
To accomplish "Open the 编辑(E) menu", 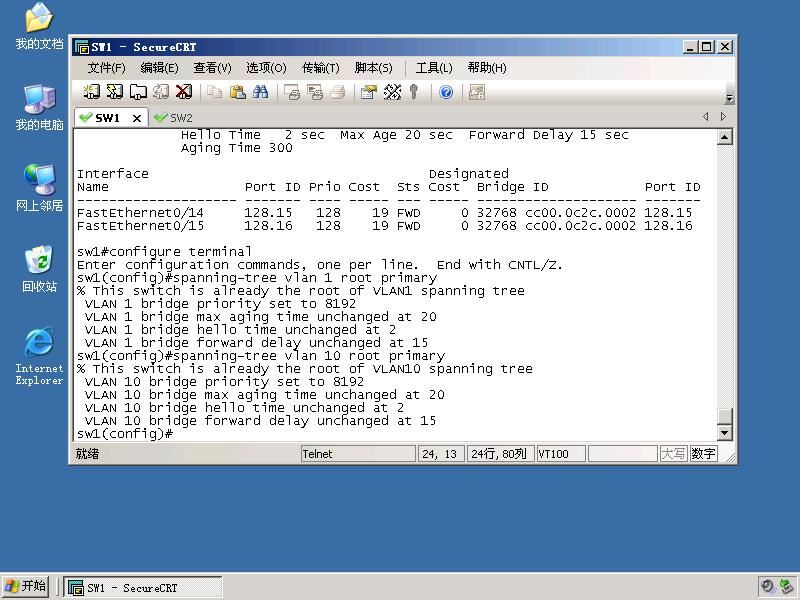I will click(159, 68).
